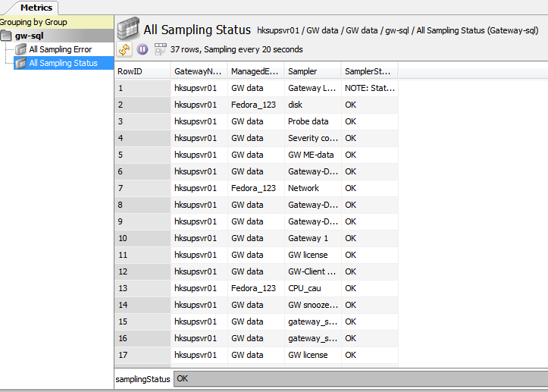Viewport: 548px width, 392px height.
Task: Click Fedora_123 in row 7
Action: coord(256,188)
